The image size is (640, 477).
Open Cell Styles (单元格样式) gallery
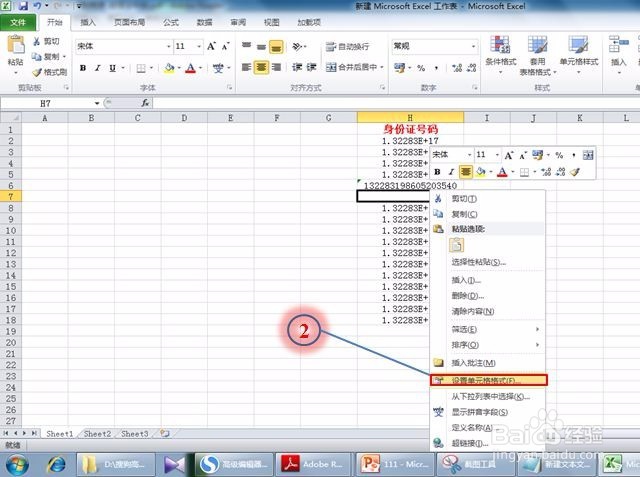[578, 55]
